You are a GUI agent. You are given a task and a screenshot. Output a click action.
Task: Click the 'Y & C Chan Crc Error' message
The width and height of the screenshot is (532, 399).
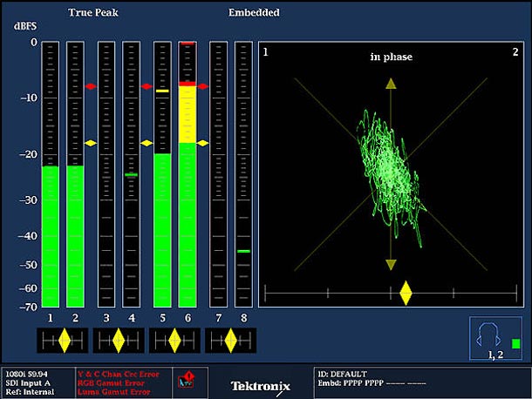(119, 375)
